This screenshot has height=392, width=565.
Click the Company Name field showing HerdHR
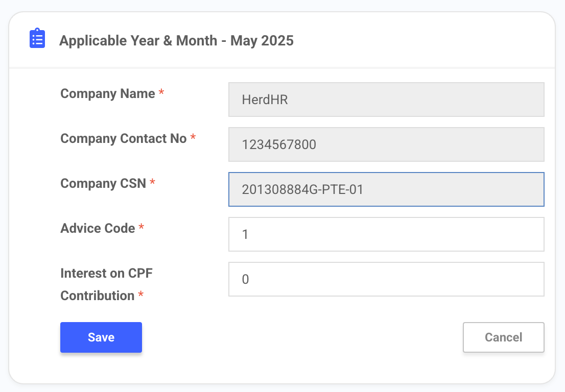click(386, 100)
